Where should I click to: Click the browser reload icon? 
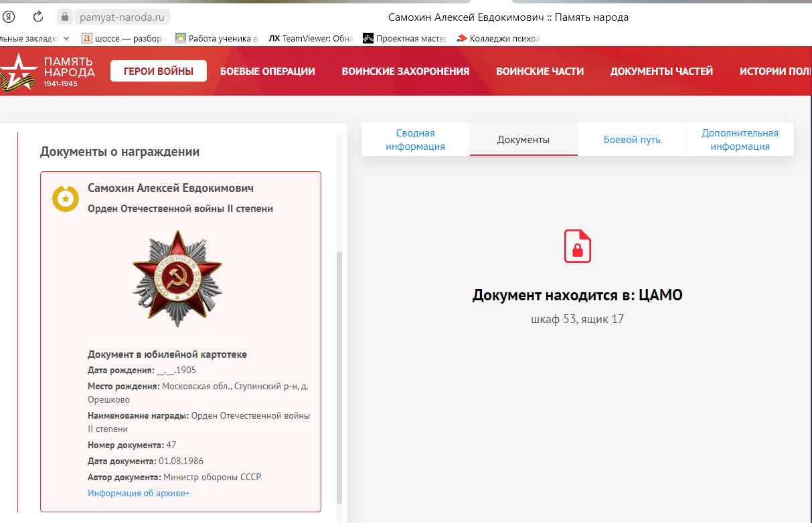click(x=38, y=17)
